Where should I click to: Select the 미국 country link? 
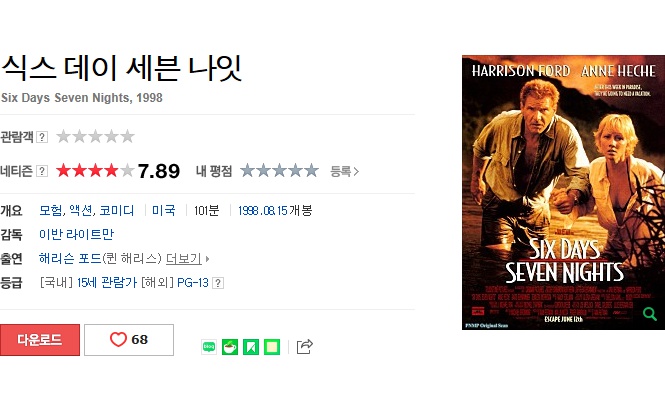click(164, 210)
